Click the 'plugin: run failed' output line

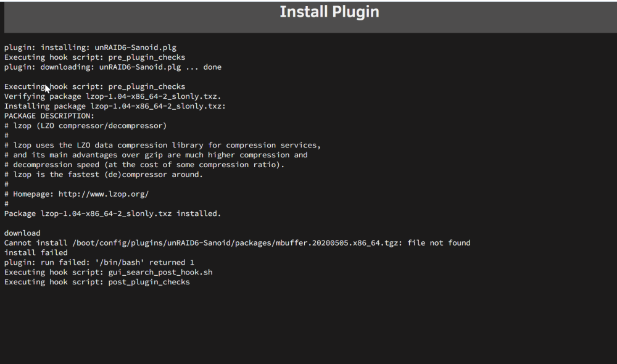point(99,262)
